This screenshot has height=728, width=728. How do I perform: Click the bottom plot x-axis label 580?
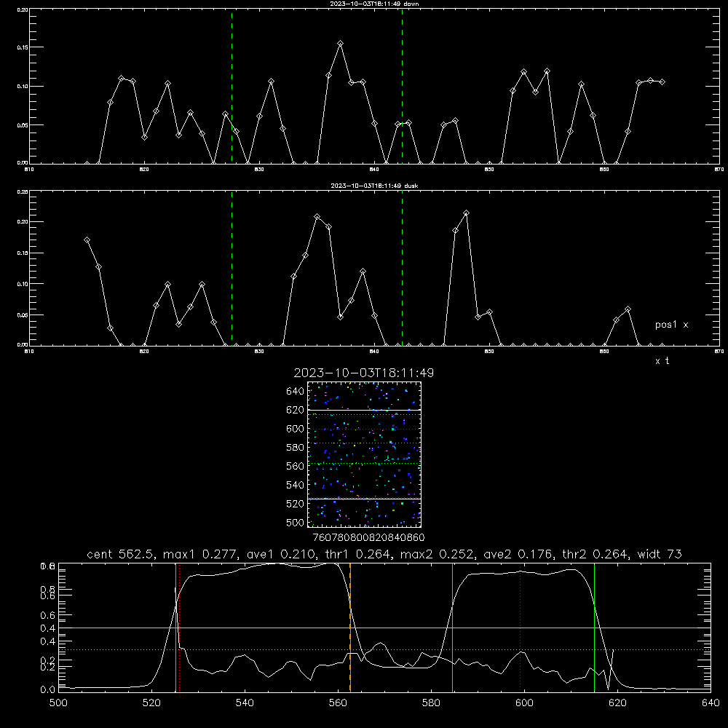[x=431, y=703]
